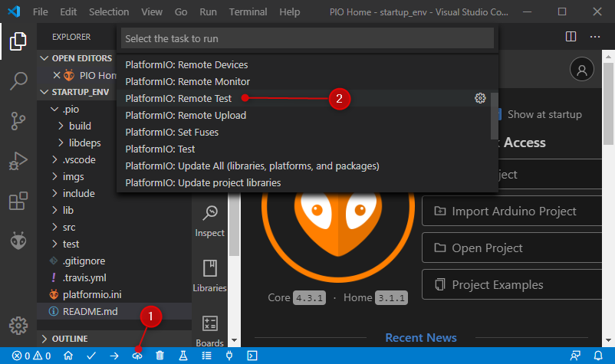This screenshot has width=615, height=364.
Task: Click the Project Examples button
Action: coord(511,285)
